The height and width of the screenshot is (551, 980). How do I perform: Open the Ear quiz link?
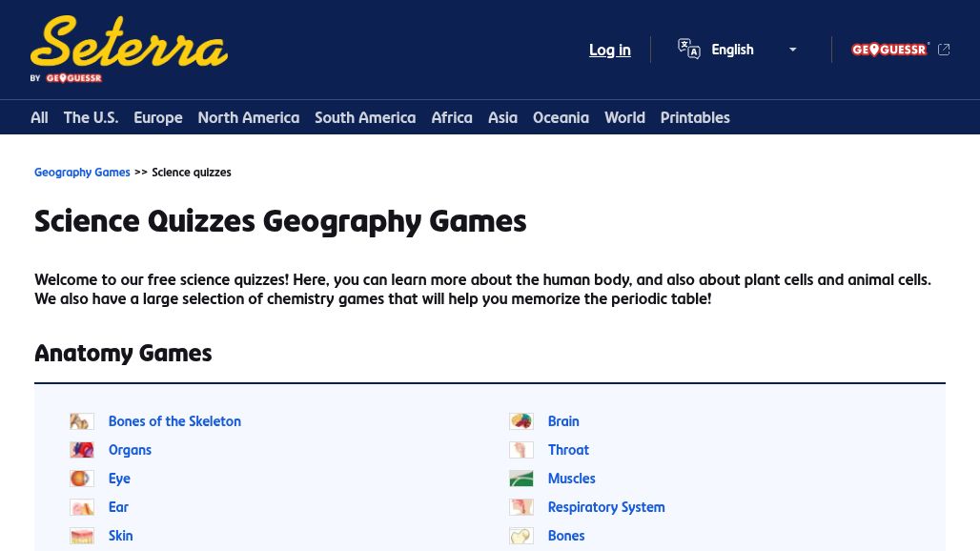pos(118,507)
